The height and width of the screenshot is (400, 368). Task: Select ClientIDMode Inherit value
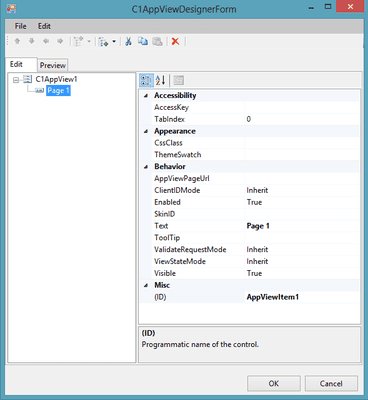tap(302, 190)
